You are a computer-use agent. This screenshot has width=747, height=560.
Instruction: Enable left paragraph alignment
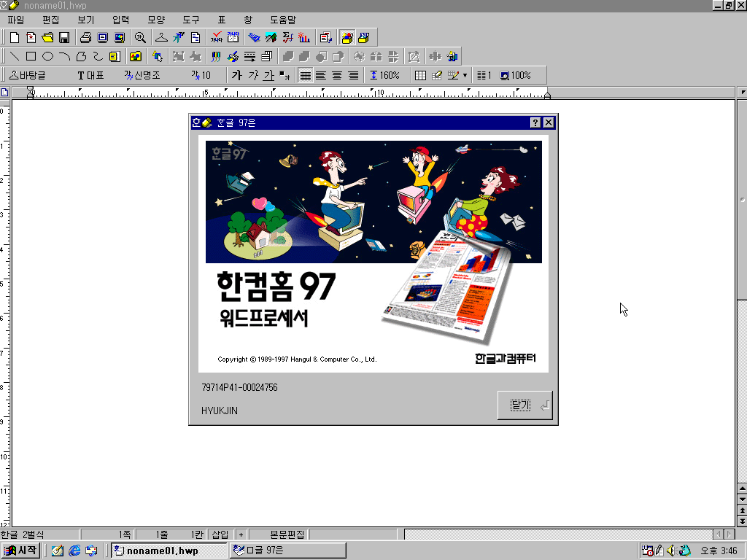321,75
